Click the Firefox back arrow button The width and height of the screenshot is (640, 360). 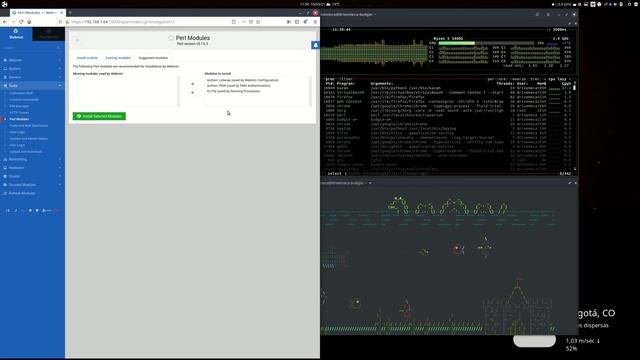point(5,22)
